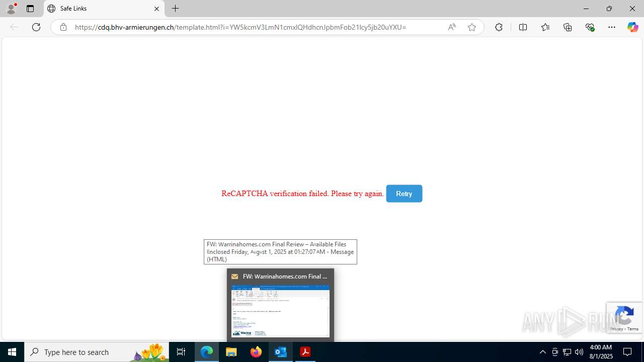
Task: Close the Safe Links tab
Action: pos(156,9)
